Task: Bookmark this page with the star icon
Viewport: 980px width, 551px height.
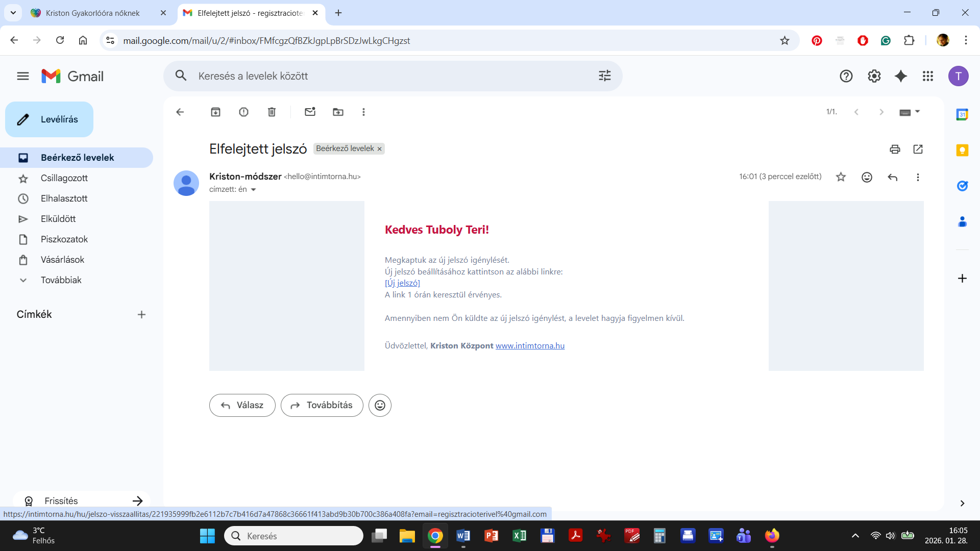Action: tap(785, 40)
